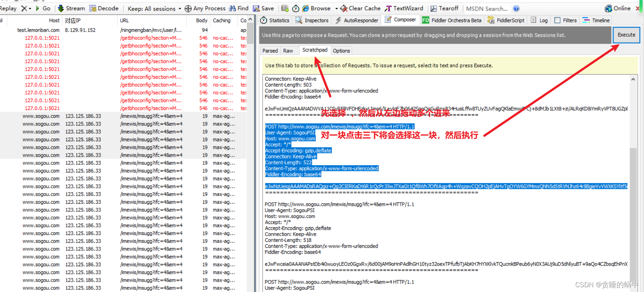Click scratchpad scrollbar up arrow
This screenshot has width=644, height=292.
click(633, 79)
